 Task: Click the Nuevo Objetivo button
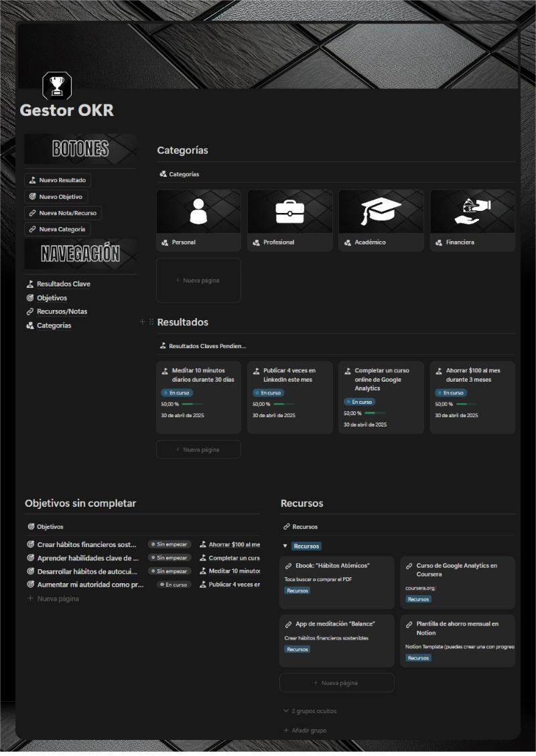56,197
